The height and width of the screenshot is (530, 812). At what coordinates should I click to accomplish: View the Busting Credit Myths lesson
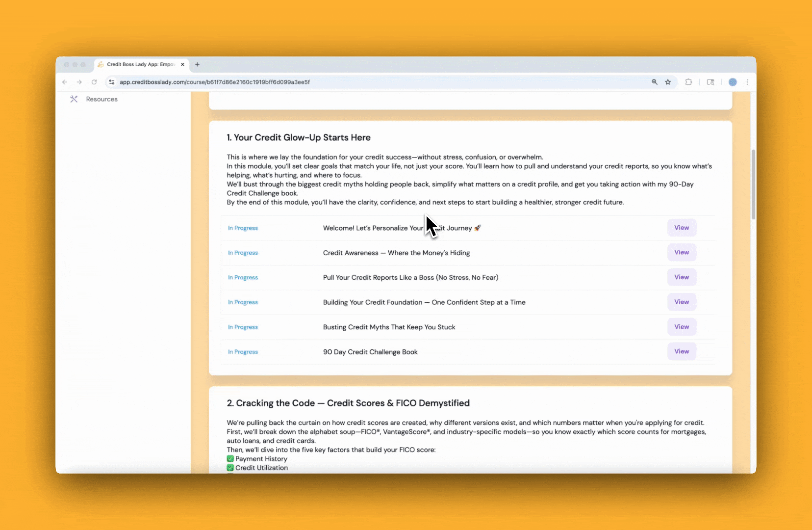click(682, 326)
